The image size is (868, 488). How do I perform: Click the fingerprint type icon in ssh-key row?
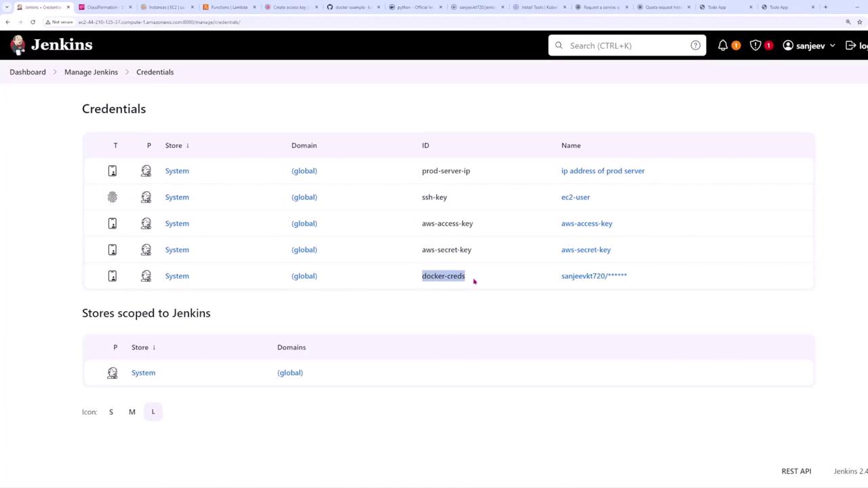click(x=113, y=197)
